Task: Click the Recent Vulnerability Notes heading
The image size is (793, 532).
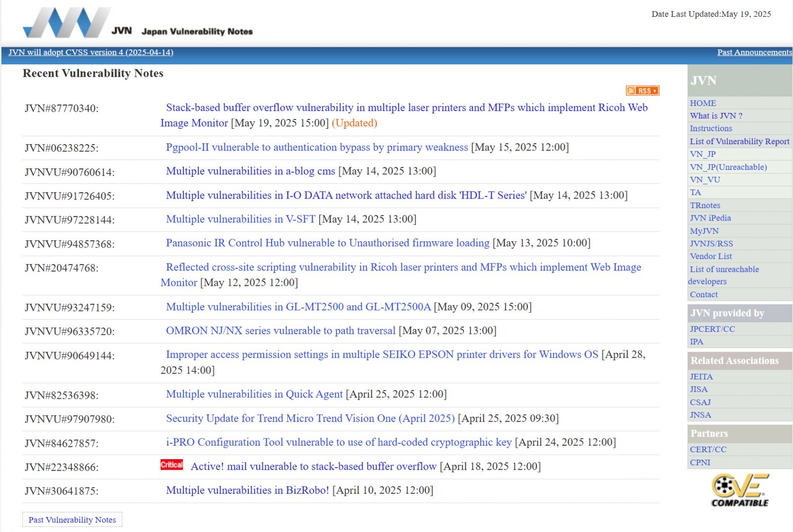Action: [93, 73]
